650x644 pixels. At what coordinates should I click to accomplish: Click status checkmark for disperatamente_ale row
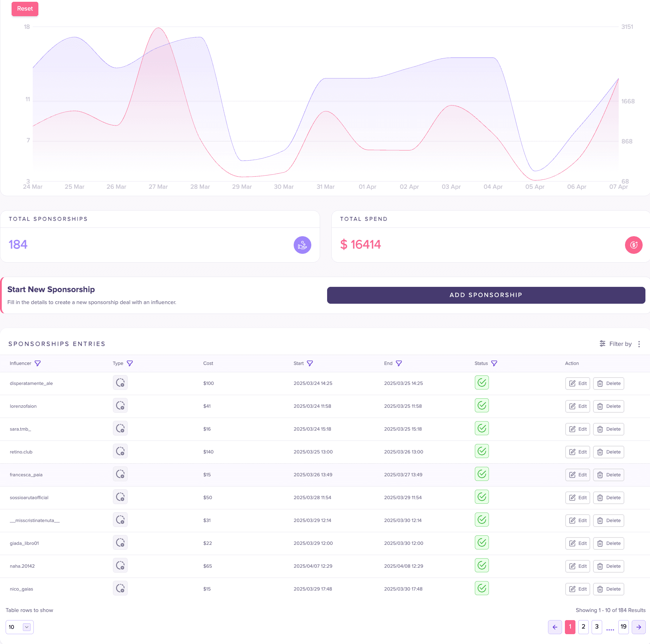click(482, 382)
